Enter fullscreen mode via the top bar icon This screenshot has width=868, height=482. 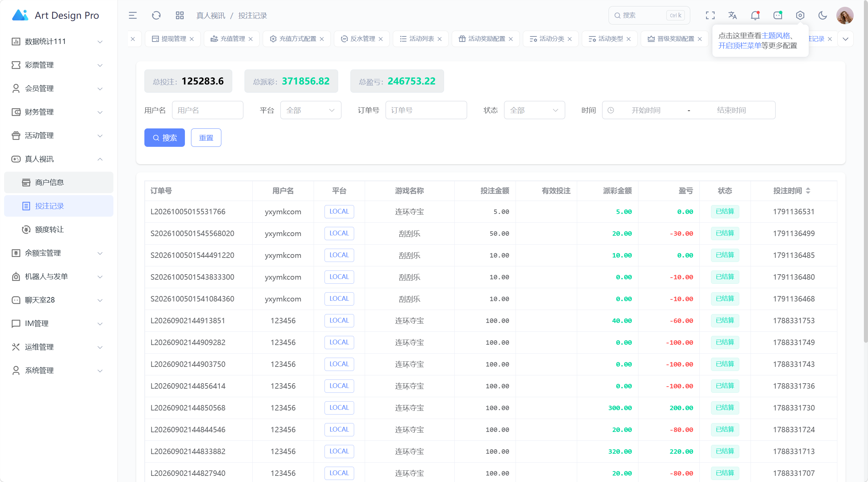[x=710, y=15]
